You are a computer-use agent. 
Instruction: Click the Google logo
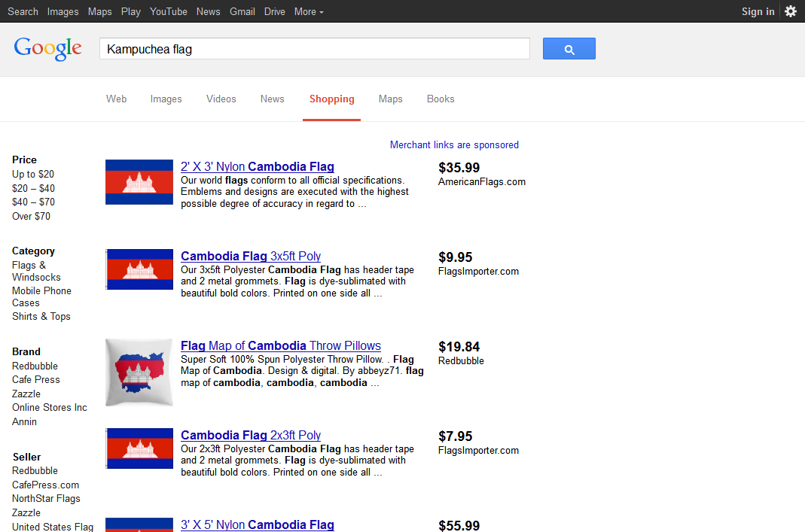tap(47, 49)
